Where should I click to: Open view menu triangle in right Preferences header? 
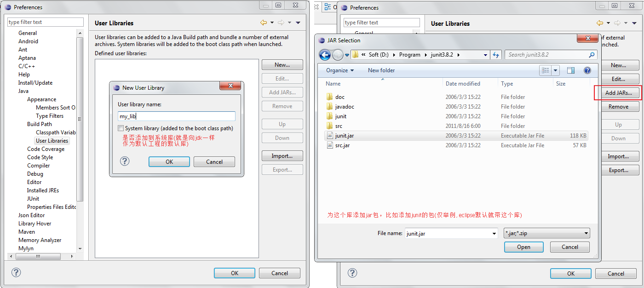pyautogui.click(x=634, y=23)
